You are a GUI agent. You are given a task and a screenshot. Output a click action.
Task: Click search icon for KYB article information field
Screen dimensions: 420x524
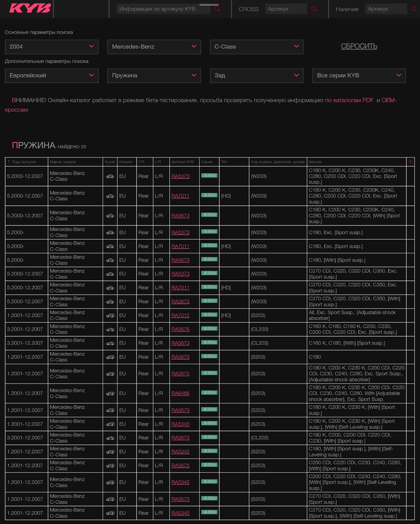(x=217, y=9)
